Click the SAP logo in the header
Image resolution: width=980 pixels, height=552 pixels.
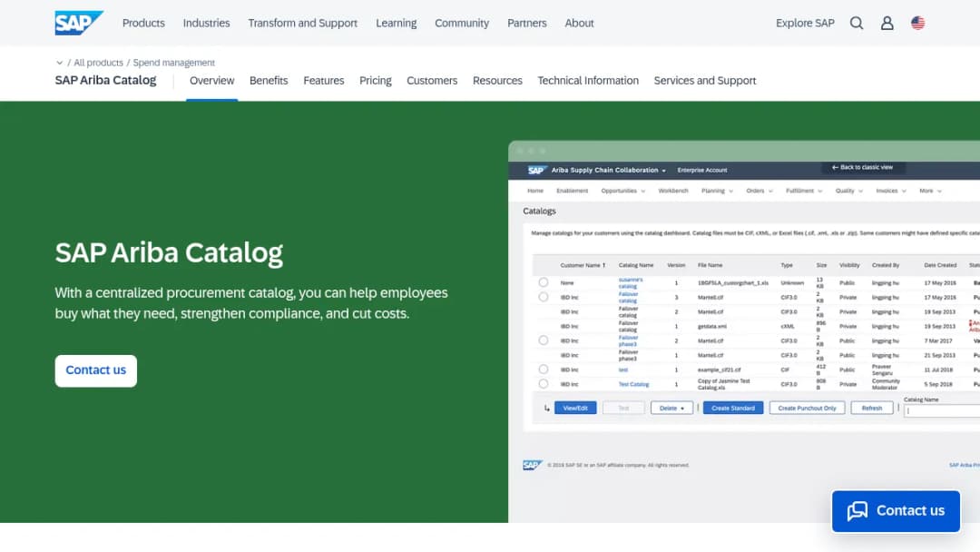click(x=79, y=23)
